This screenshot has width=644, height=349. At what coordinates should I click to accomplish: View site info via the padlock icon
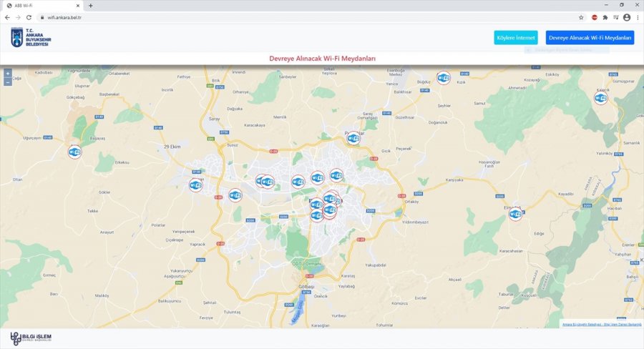[42, 17]
